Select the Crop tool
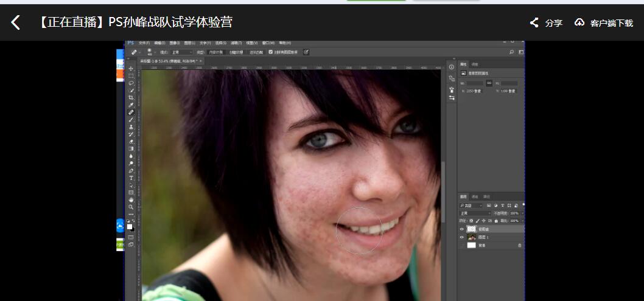This screenshot has height=301, width=644. coord(131,98)
